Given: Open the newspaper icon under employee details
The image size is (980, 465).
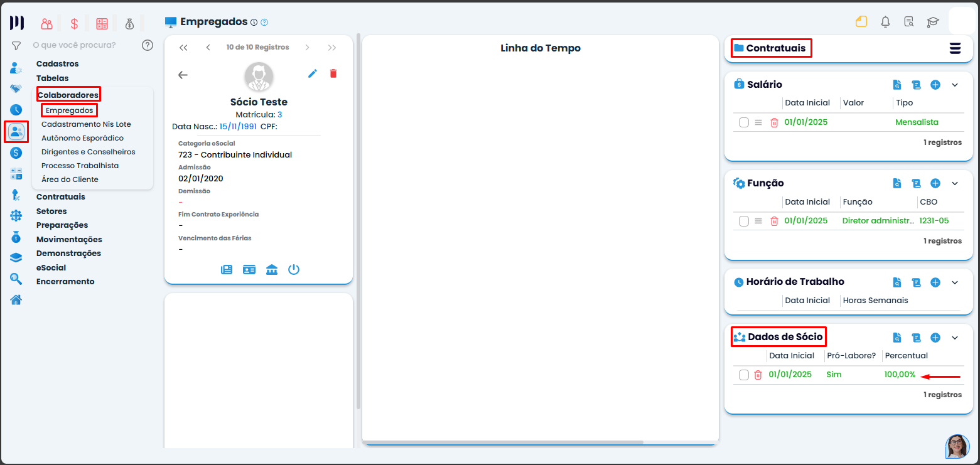Looking at the screenshot, I should [x=227, y=270].
